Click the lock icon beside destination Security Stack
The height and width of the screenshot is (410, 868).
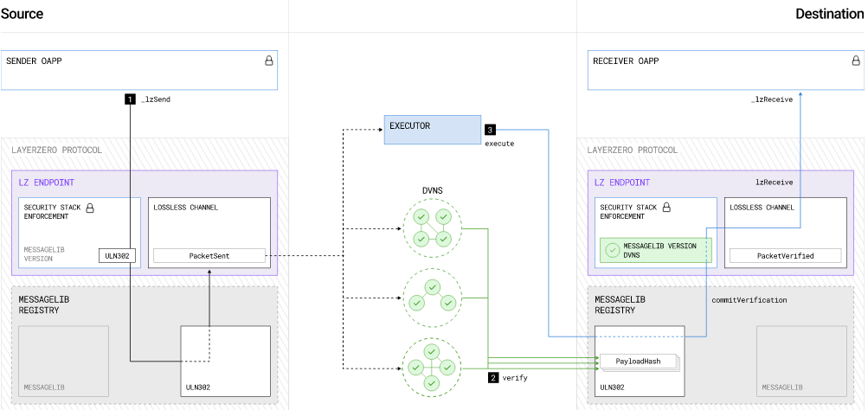tap(666, 208)
